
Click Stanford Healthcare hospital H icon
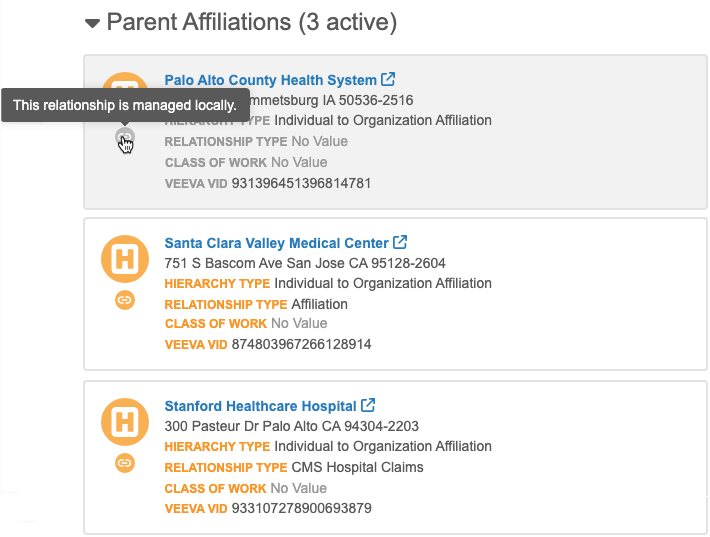point(125,424)
